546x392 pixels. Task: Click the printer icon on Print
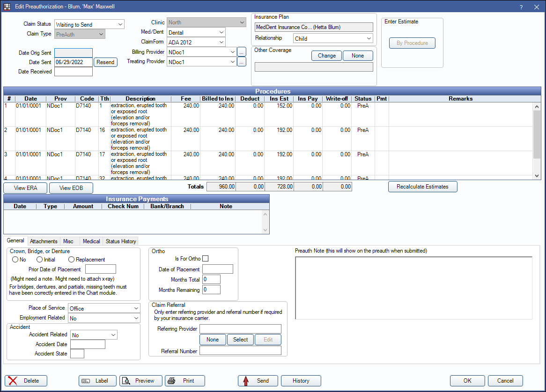(171, 381)
